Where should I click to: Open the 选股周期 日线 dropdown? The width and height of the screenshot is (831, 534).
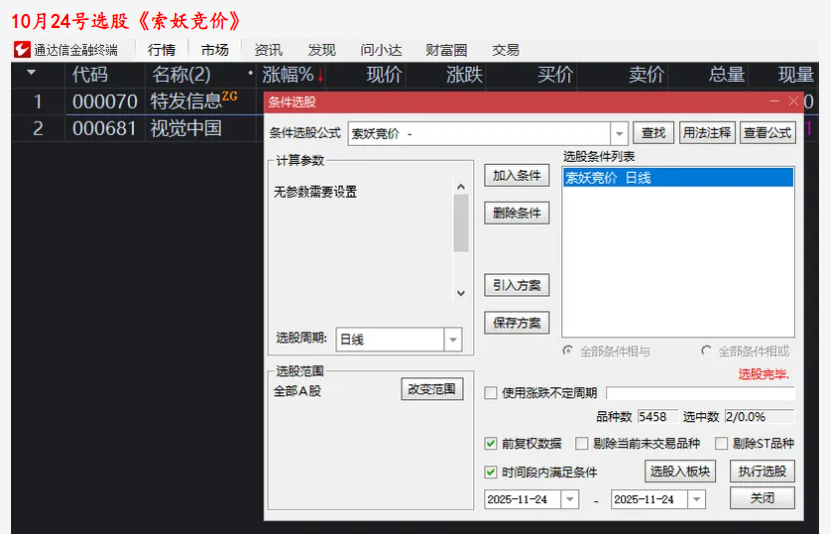(x=453, y=340)
